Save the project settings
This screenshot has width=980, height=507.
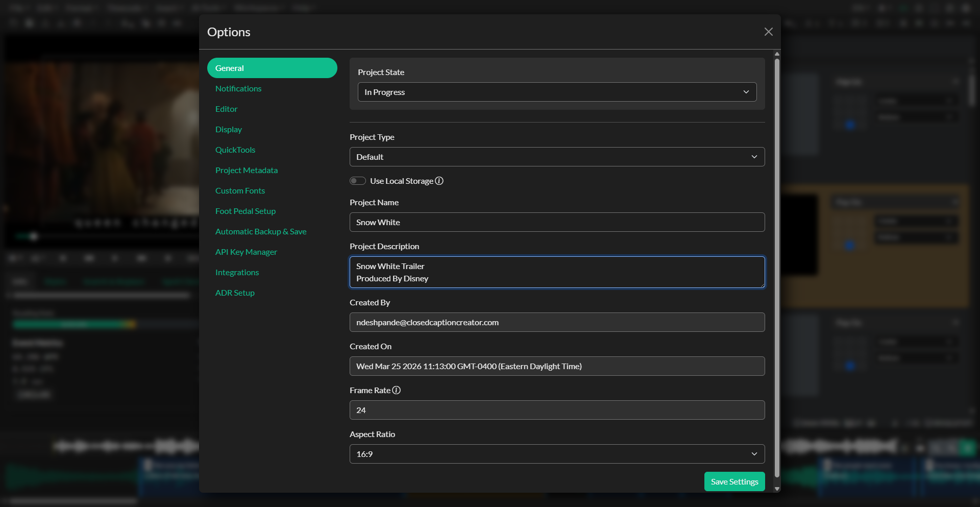click(734, 481)
